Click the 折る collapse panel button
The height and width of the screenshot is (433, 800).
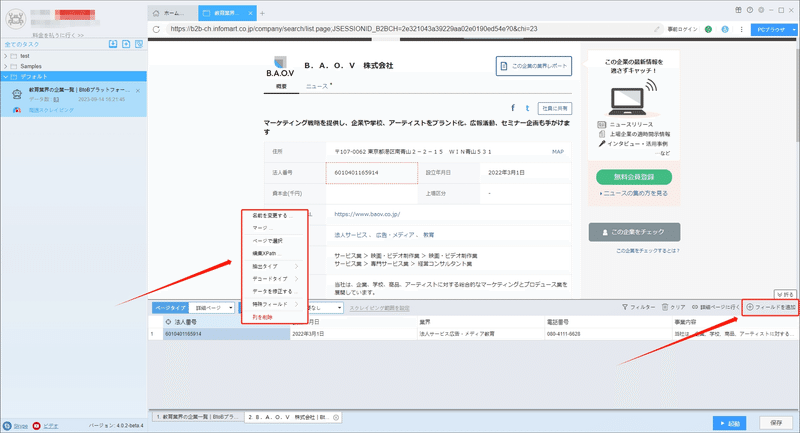[x=785, y=295]
